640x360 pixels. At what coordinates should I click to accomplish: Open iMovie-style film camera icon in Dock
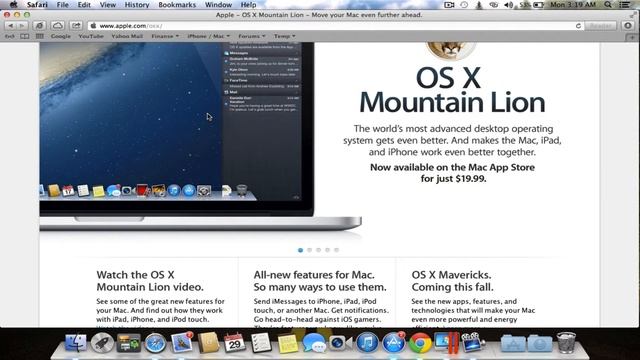point(473,343)
